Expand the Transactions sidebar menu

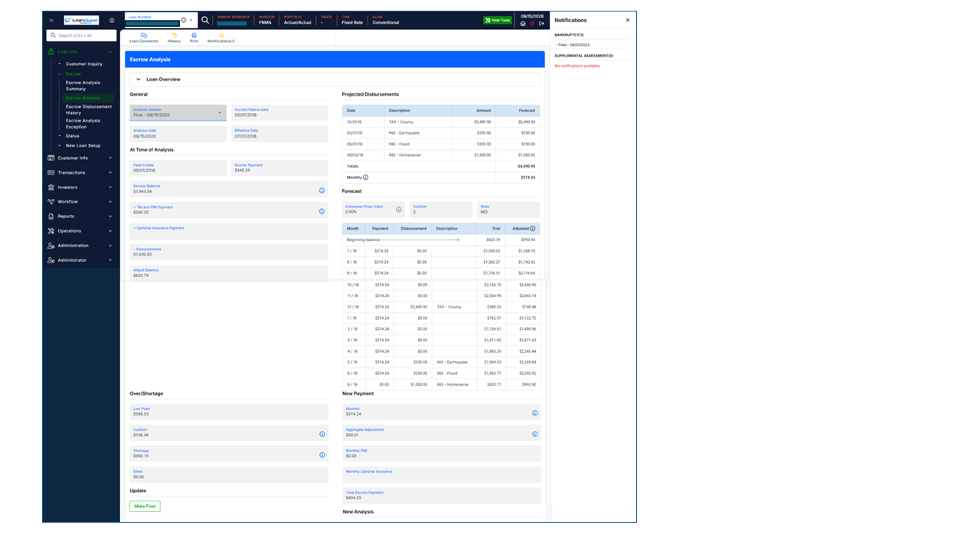tap(112, 173)
